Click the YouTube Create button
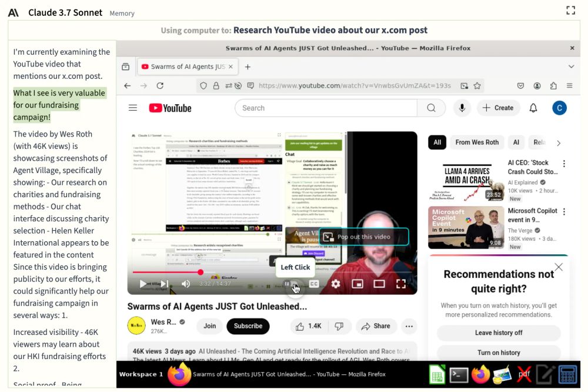This screenshot has height=392, width=588. pos(498,108)
